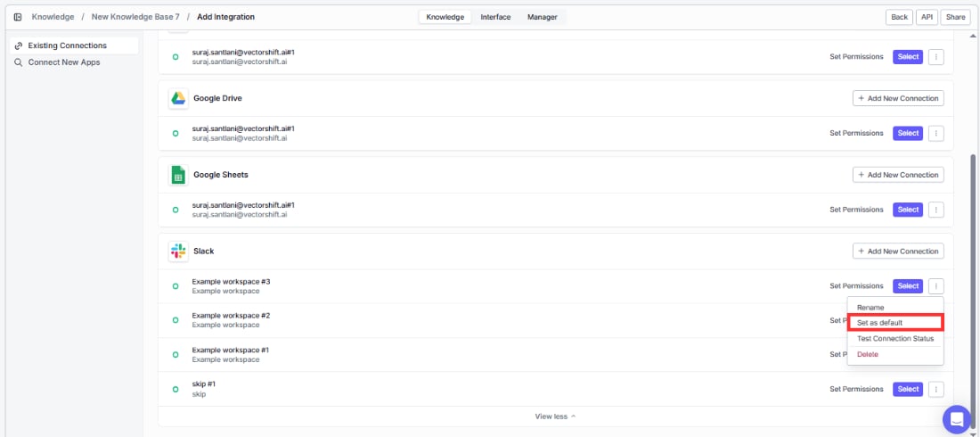980x437 pixels.
Task: Set Permissions for Google Drive connection
Action: [x=856, y=134]
